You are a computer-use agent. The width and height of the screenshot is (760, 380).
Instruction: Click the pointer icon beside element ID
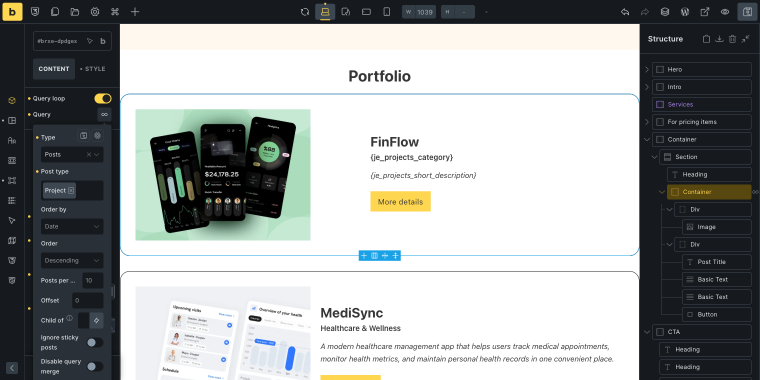pyautogui.click(x=90, y=41)
